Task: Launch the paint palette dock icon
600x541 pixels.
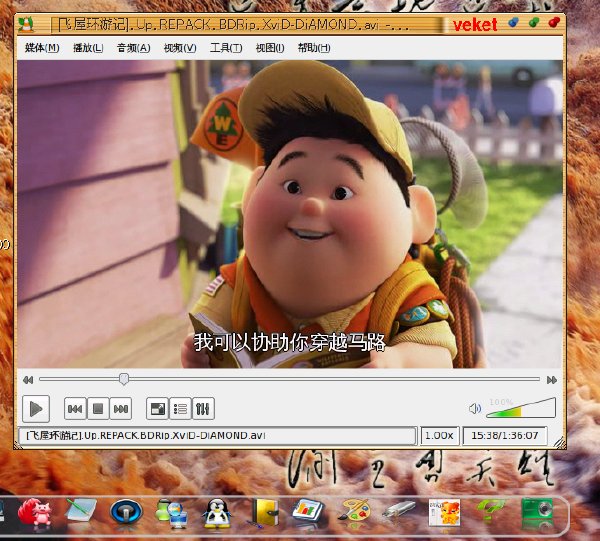Action: pyautogui.click(x=354, y=510)
